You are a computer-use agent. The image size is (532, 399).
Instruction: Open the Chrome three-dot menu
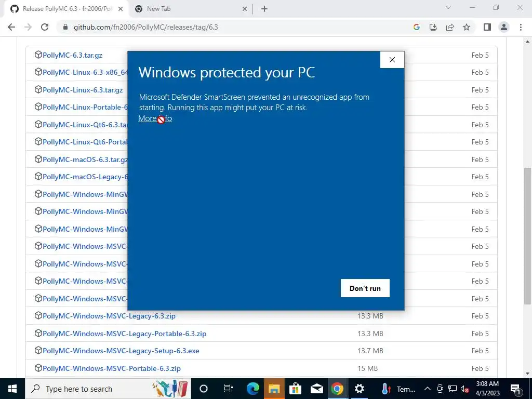click(x=521, y=27)
